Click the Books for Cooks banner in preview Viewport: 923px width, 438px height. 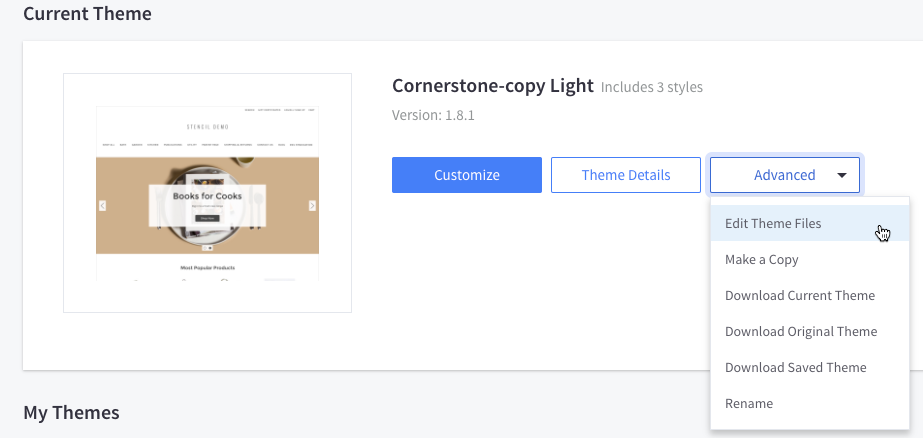207,197
